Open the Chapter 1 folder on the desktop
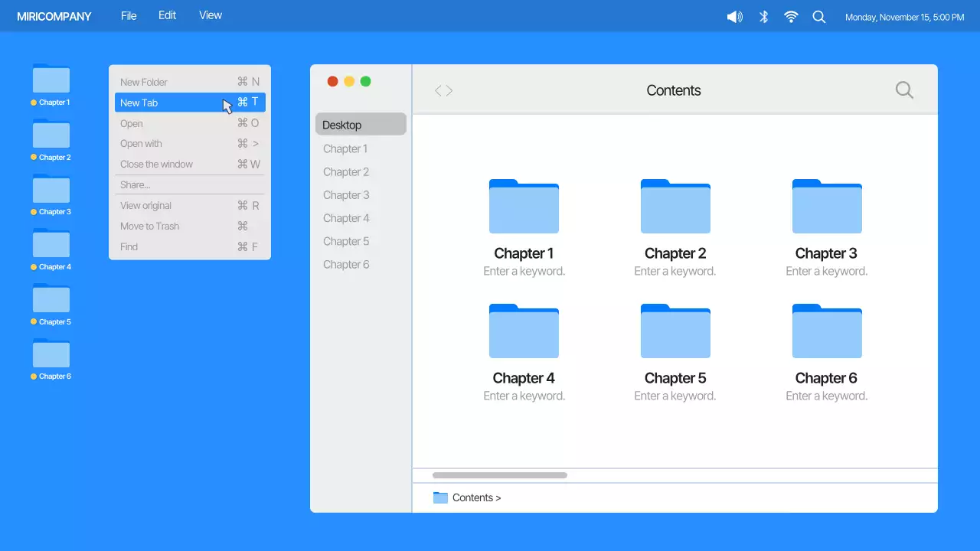This screenshot has width=980, height=551. click(51, 80)
